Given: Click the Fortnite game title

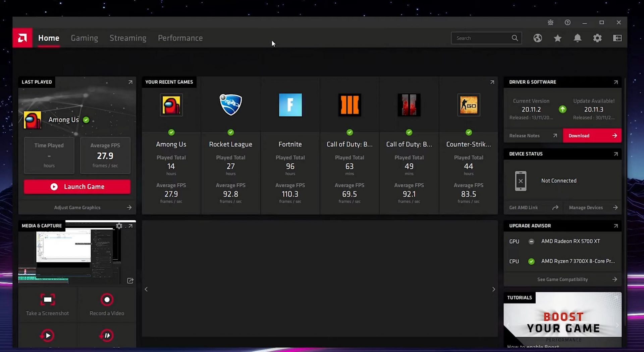Looking at the screenshot, I should pyautogui.click(x=290, y=144).
